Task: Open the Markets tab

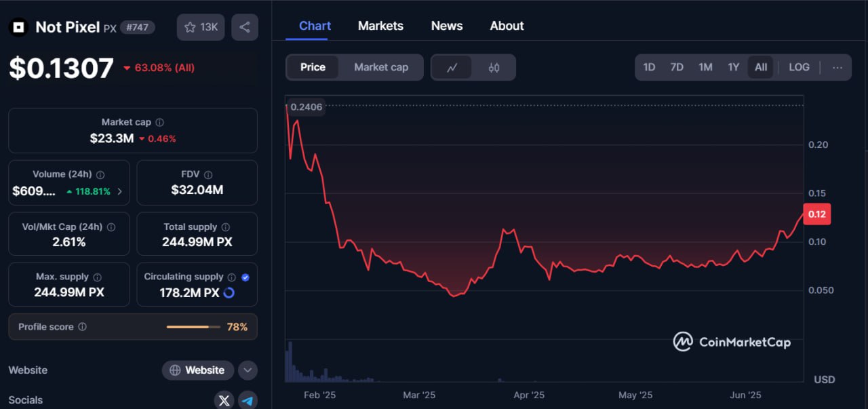Action: click(380, 26)
